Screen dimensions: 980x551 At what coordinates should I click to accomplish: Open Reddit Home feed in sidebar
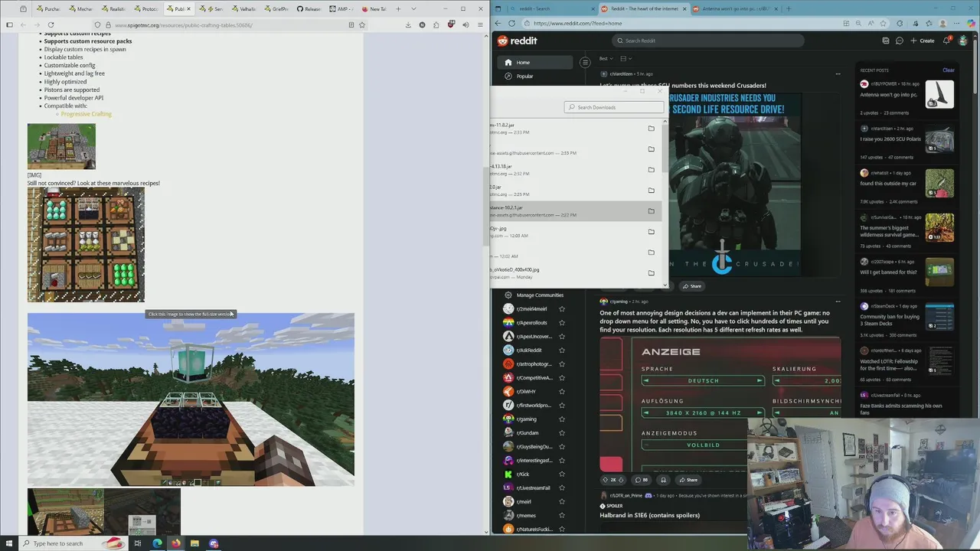pyautogui.click(x=535, y=62)
